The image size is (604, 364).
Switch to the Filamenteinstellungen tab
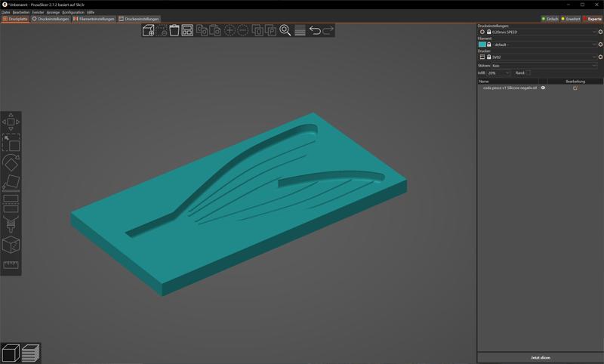94,19
